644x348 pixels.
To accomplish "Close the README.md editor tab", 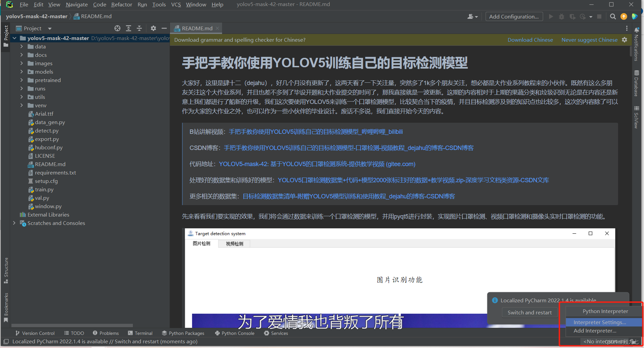I will tap(217, 28).
